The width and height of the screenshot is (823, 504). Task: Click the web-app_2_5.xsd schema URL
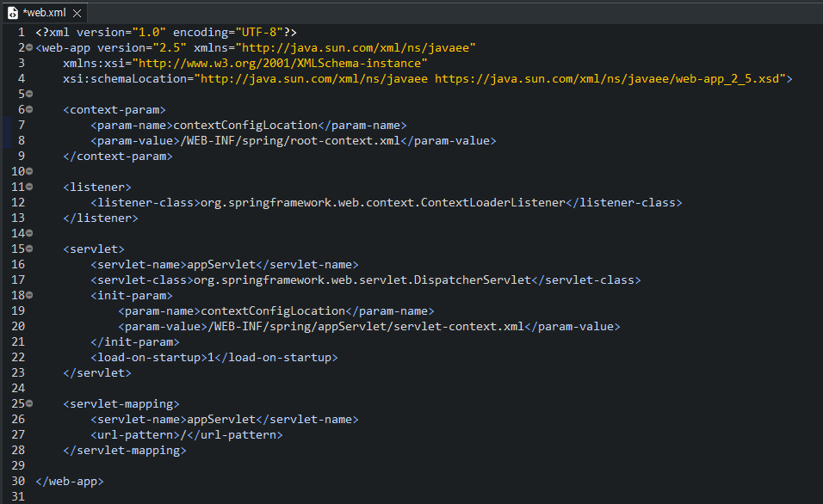point(610,78)
